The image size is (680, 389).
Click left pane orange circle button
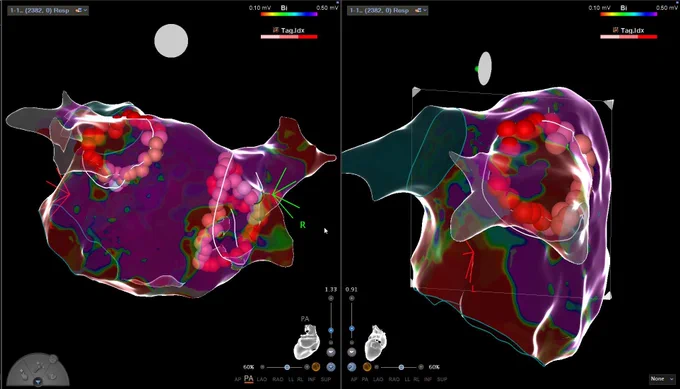click(x=316, y=367)
